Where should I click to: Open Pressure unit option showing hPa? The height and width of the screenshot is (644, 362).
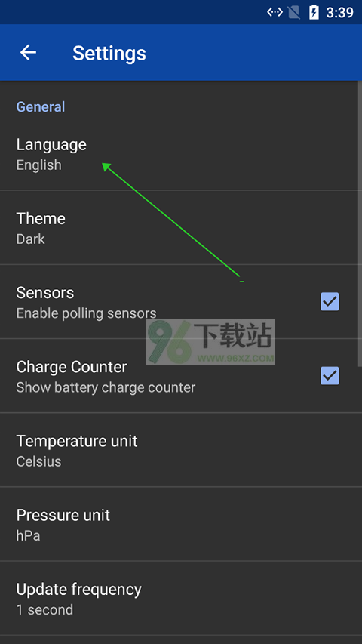tap(179, 524)
